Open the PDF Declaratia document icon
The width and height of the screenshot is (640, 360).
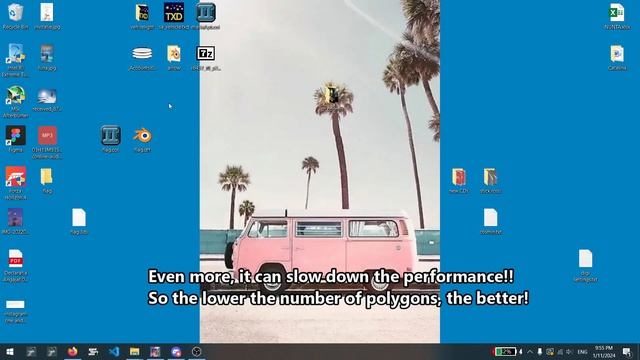pos(16,258)
